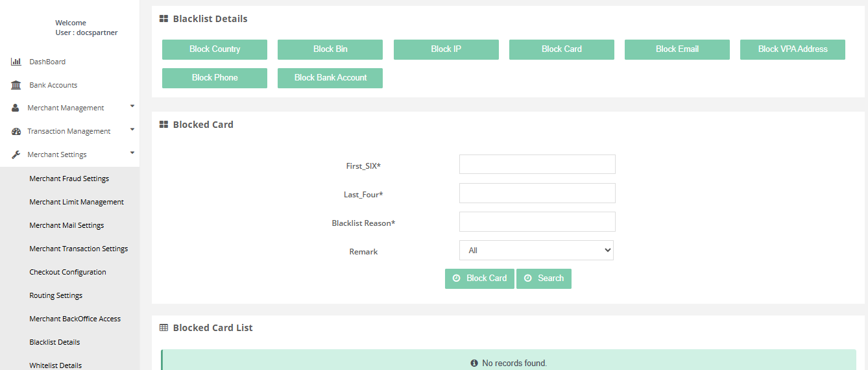Image resolution: width=868 pixels, height=370 pixels.
Task: Select Routing Settings from the sidebar
Action: pos(56,295)
